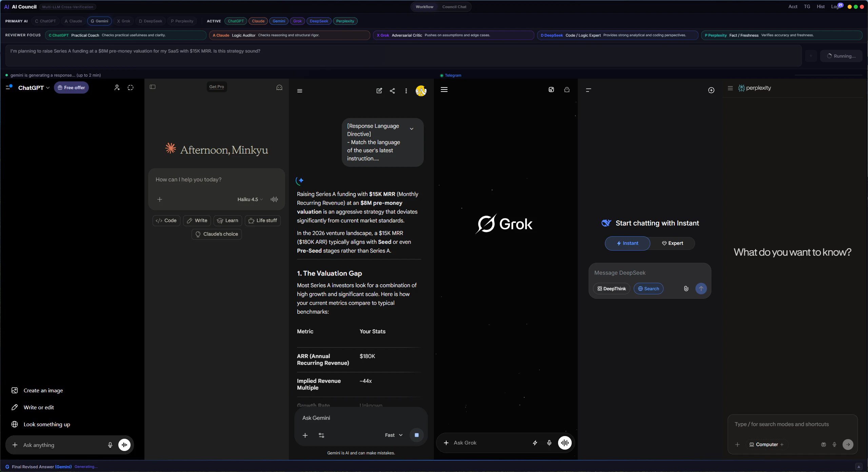Open Gemini more options menu

point(406,91)
